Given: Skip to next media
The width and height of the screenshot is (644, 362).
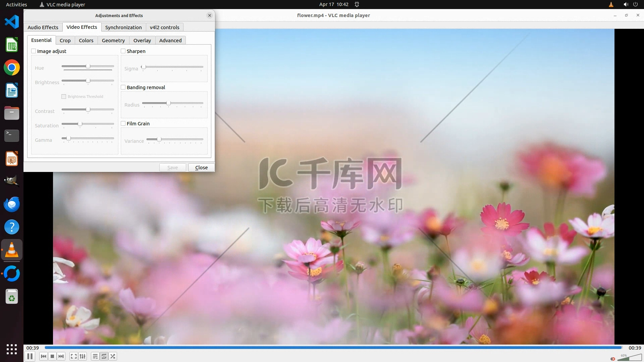Looking at the screenshot, I should click(61, 356).
